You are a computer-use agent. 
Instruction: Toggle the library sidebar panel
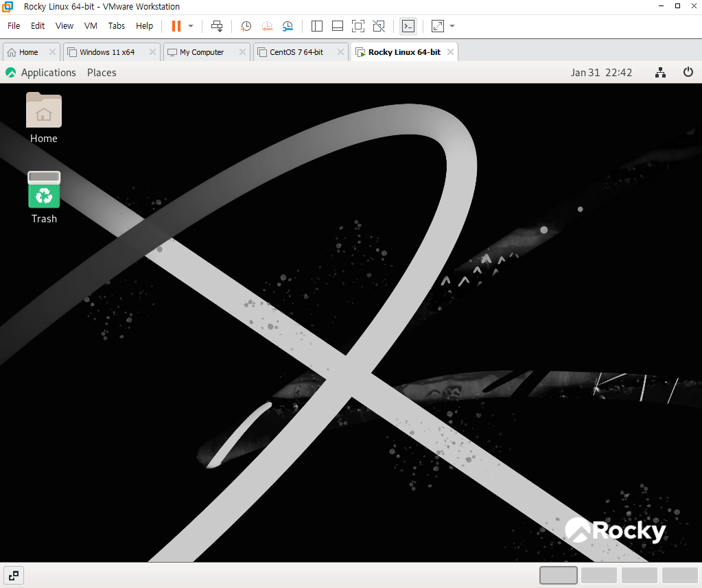[x=317, y=26]
